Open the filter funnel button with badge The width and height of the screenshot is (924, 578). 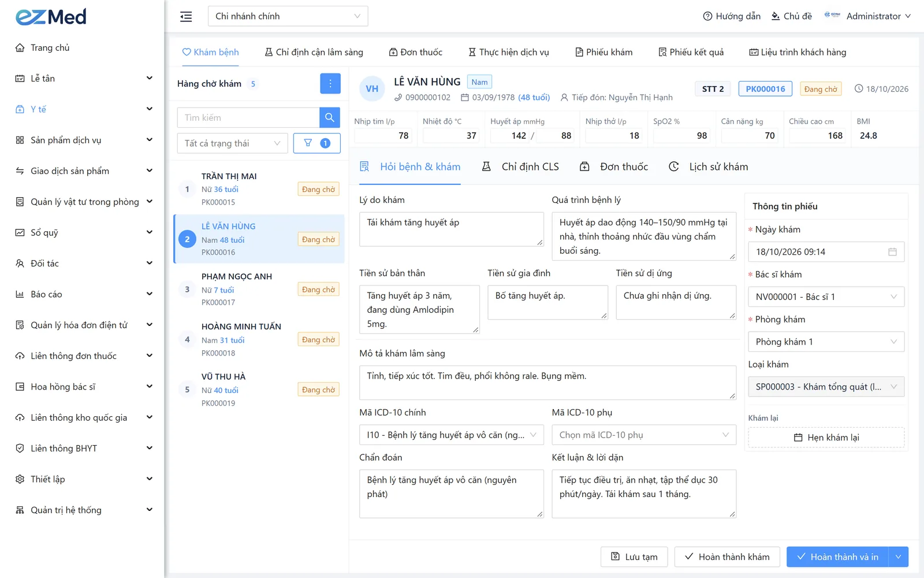tap(317, 143)
